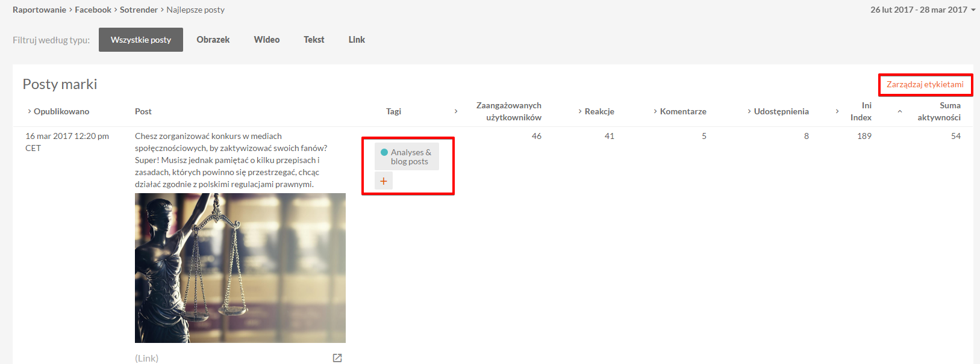Show only Tekst posts
This screenshot has height=364, width=980.
[314, 40]
